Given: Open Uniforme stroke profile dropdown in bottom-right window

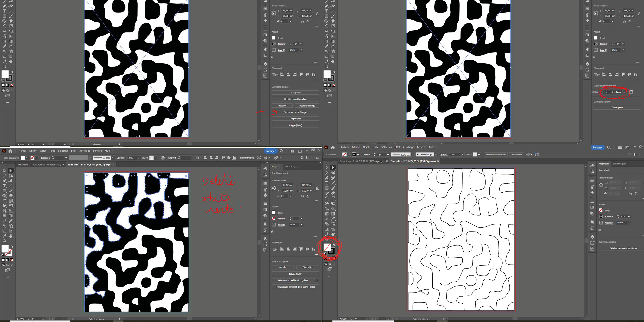Looking at the screenshot, I should coord(413,155).
